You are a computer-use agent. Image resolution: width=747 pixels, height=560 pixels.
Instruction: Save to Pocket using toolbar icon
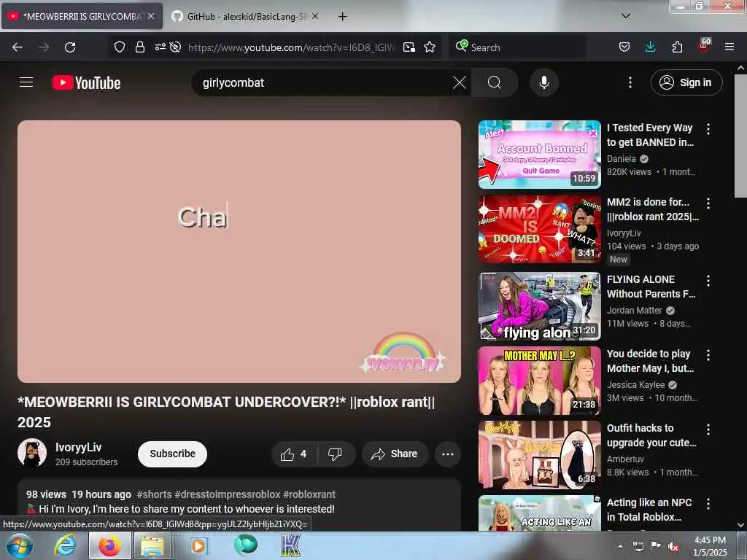click(x=624, y=47)
